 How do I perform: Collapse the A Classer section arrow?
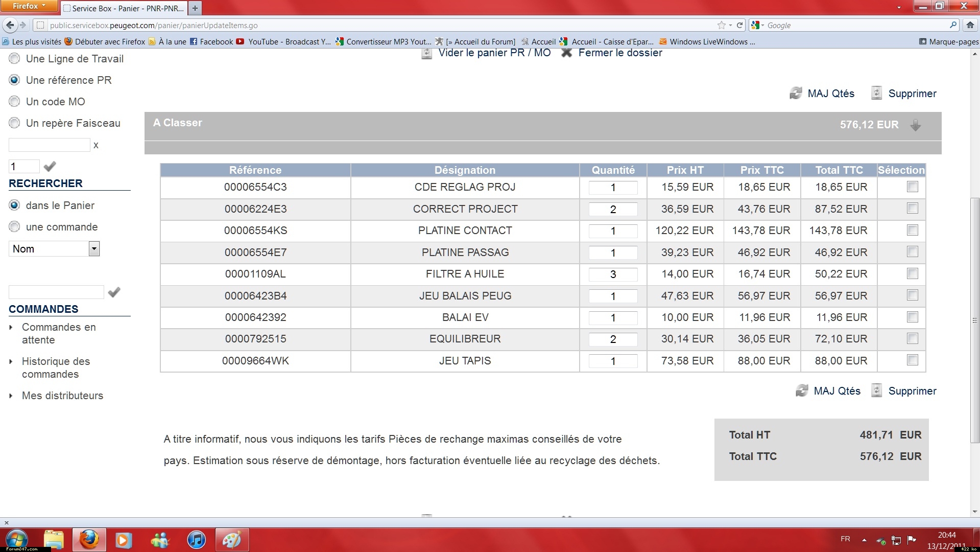pos(915,125)
